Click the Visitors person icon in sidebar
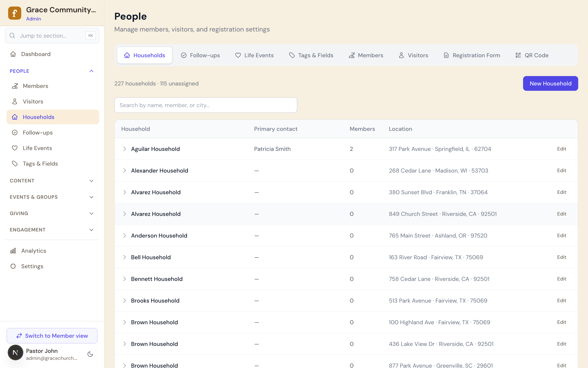 pos(15,101)
